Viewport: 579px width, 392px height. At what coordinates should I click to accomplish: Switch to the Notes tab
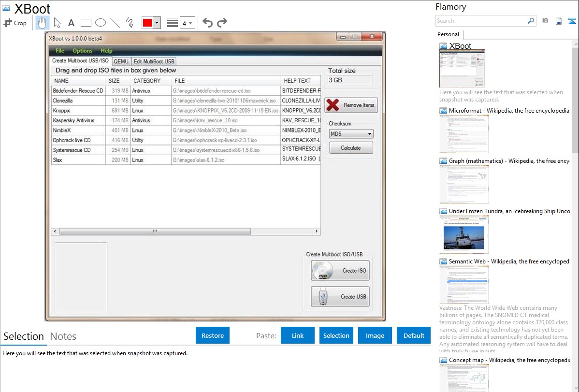click(63, 336)
